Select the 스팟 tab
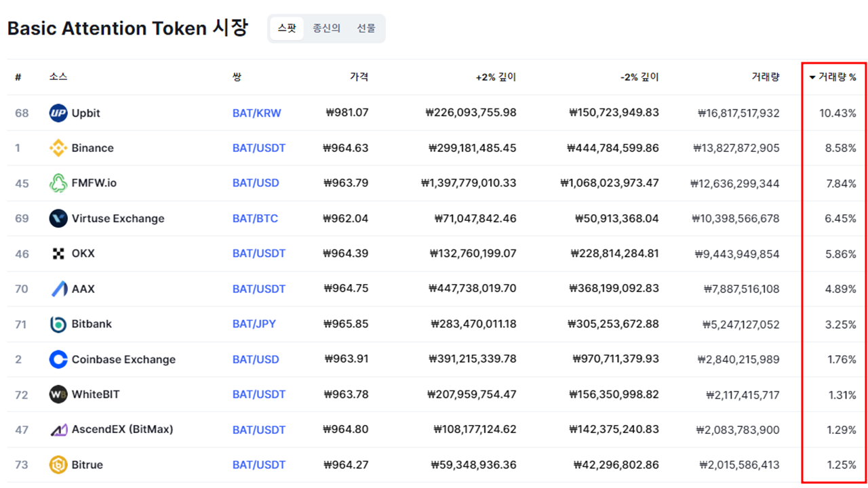Screen dimensions: 868x488 [287, 28]
